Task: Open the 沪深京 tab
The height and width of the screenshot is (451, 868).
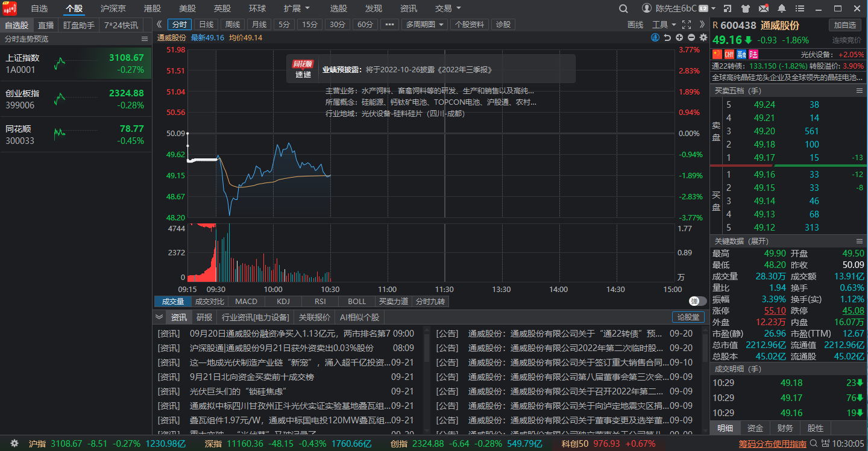Action: coord(113,8)
